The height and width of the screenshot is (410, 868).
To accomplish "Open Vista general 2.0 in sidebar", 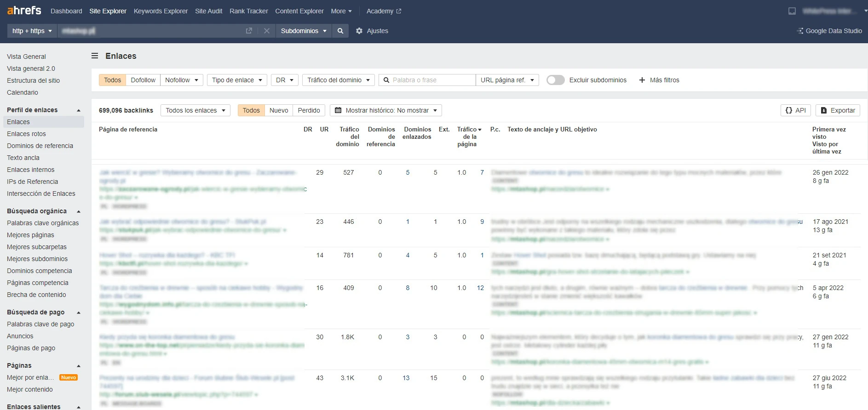I will tap(31, 68).
